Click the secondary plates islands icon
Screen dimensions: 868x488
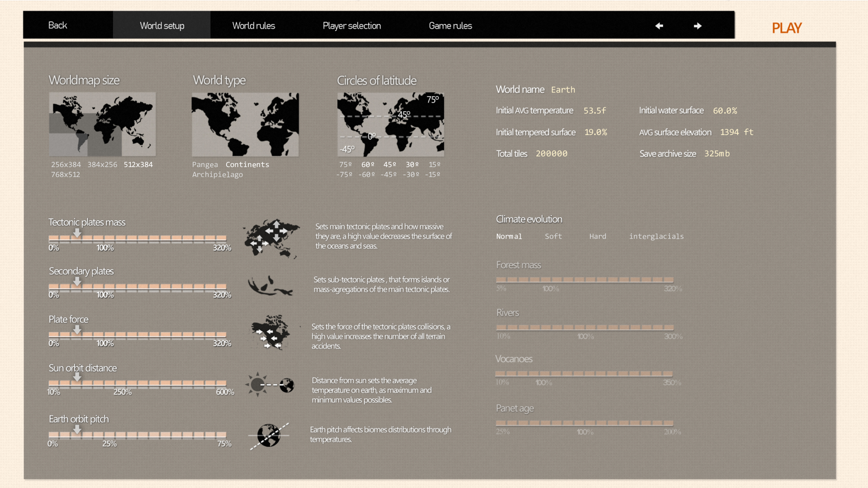click(x=270, y=286)
